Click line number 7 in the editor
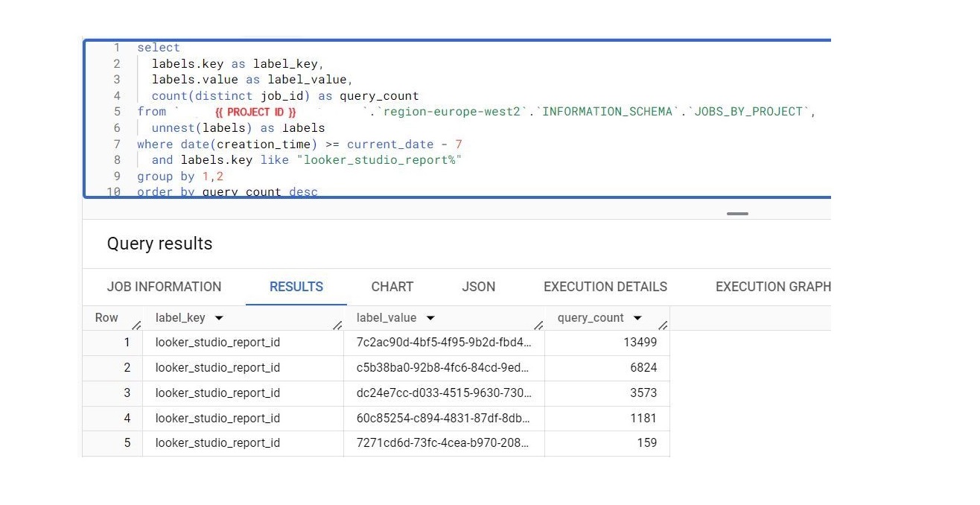This screenshot has width=980, height=505. (x=116, y=144)
